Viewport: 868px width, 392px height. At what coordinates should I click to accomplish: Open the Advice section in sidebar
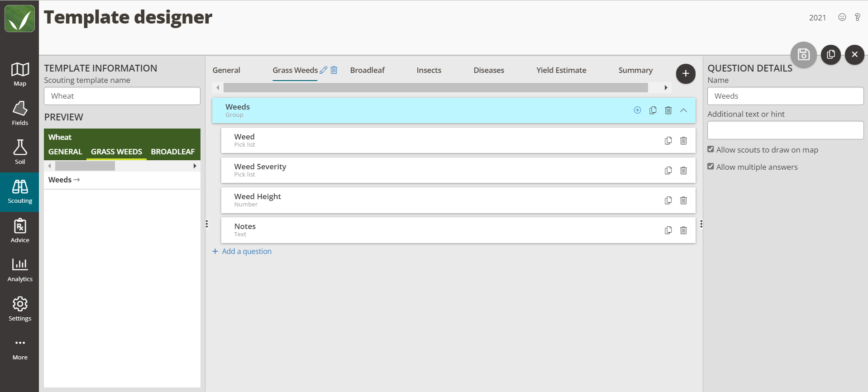(x=20, y=231)
